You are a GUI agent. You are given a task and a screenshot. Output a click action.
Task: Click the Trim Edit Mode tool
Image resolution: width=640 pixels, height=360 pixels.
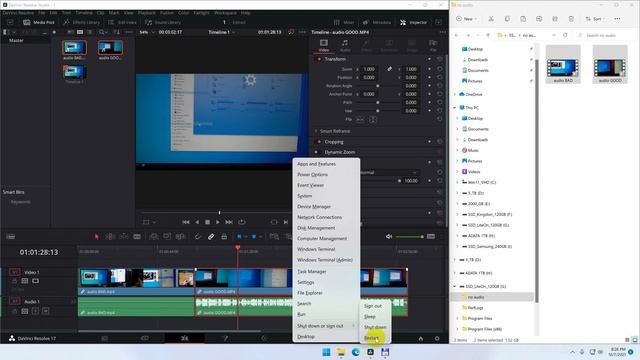tap(110, 236)
